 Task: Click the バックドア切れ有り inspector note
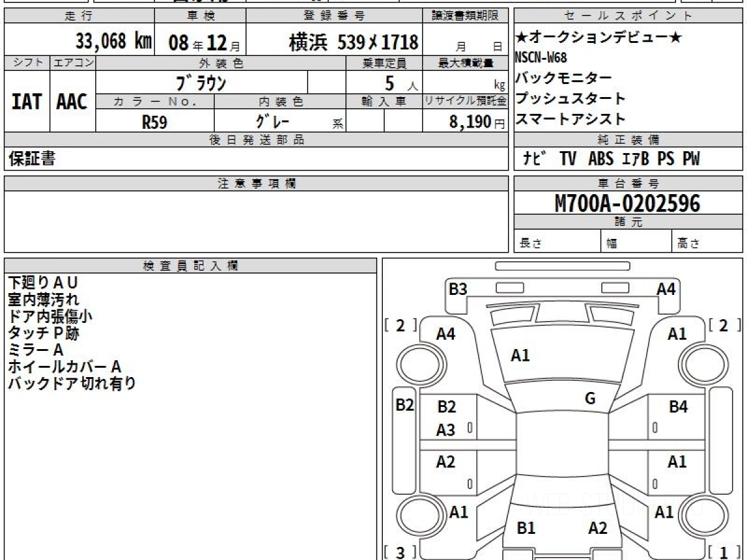click(72, 383)
